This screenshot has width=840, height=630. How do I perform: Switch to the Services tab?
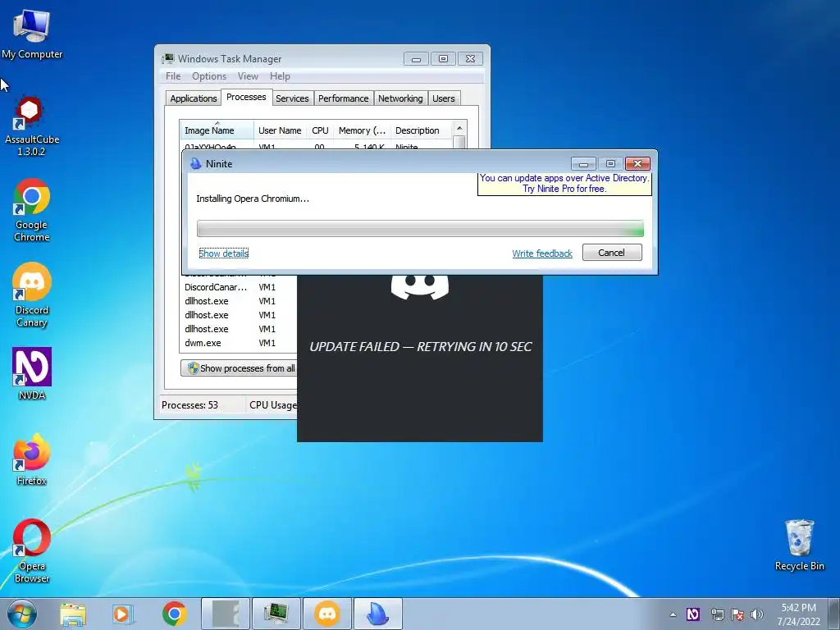292,98
